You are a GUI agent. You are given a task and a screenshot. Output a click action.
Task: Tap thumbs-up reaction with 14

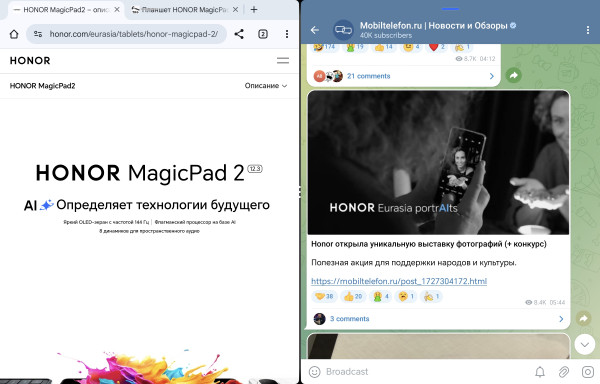[383, 47]
